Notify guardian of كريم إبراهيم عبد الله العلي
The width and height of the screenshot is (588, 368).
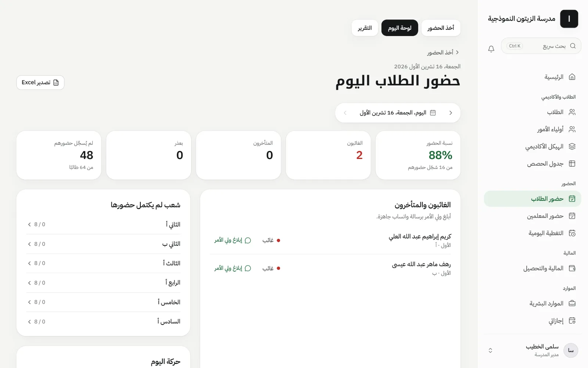(233, 240)
